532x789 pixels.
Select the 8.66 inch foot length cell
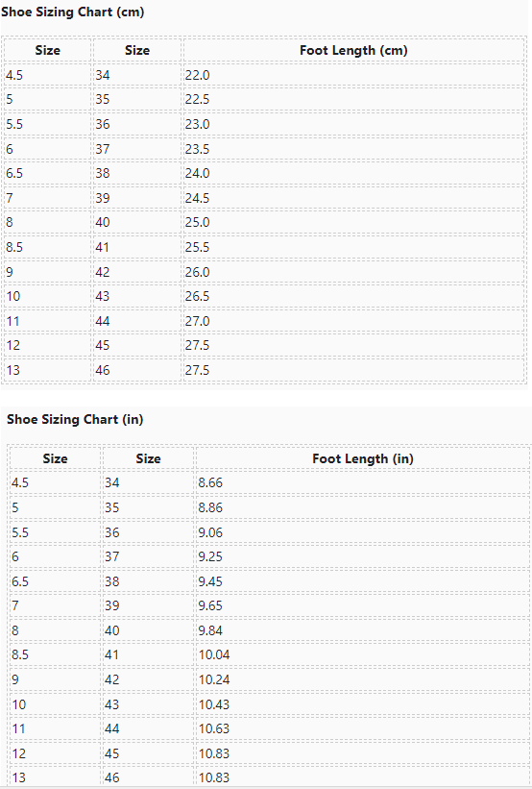click(363, 482)
